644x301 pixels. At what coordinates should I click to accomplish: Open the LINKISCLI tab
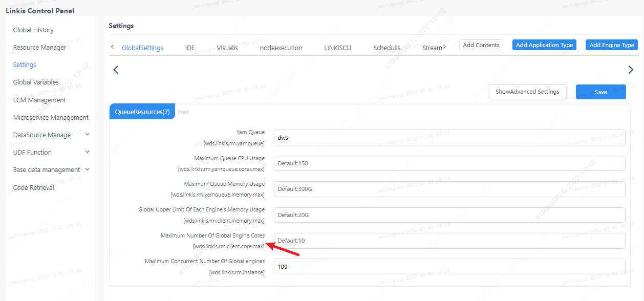(x=338, y=48)
